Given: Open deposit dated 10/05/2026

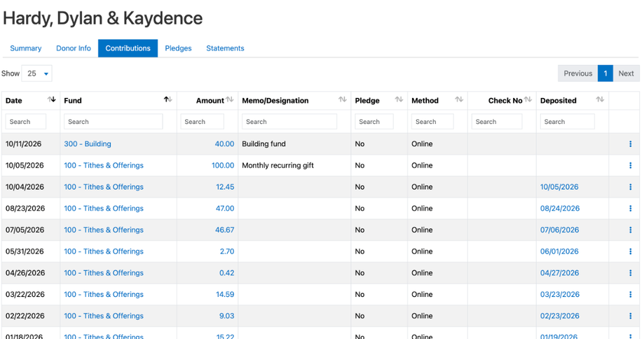Looking at the screenshot, I should tap(559, 187).
